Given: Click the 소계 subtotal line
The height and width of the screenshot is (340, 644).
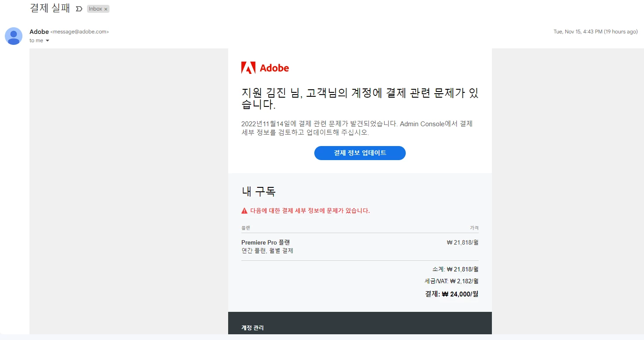Looking at the screenshot, I should tap(455, 269).
